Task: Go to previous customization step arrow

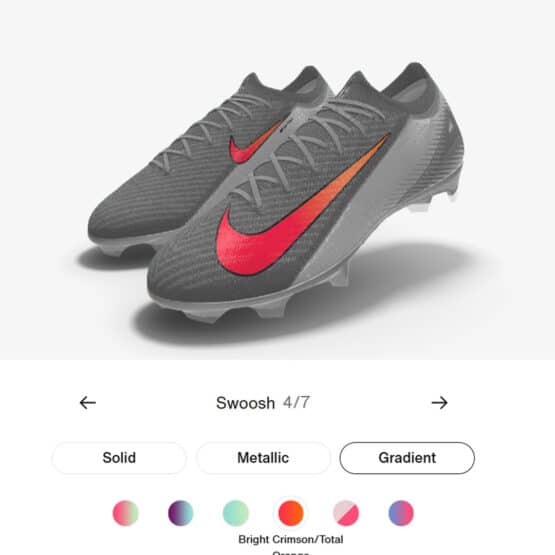Action: [x=87, y=402]
